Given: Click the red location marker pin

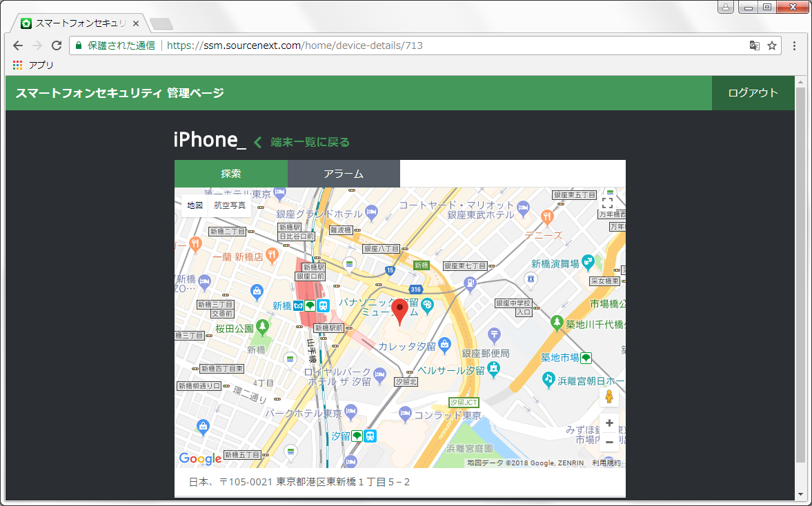Looking at the screenshot, I should (399, 312).
